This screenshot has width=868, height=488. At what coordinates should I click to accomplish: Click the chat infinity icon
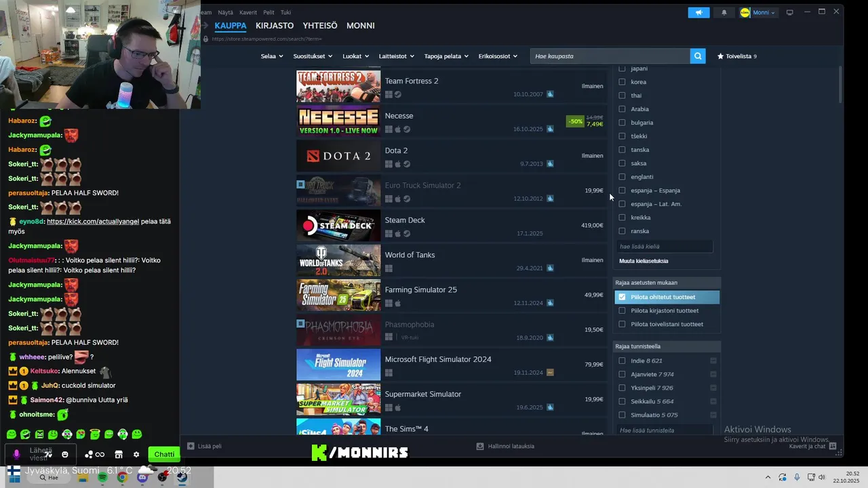(x=100, y=455)
